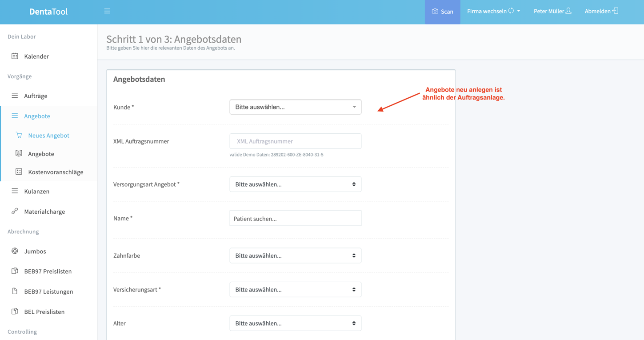Click the XML Auftragsnummer input field
The width and height of the screenshot is (644, 340).
coord(295,141)
